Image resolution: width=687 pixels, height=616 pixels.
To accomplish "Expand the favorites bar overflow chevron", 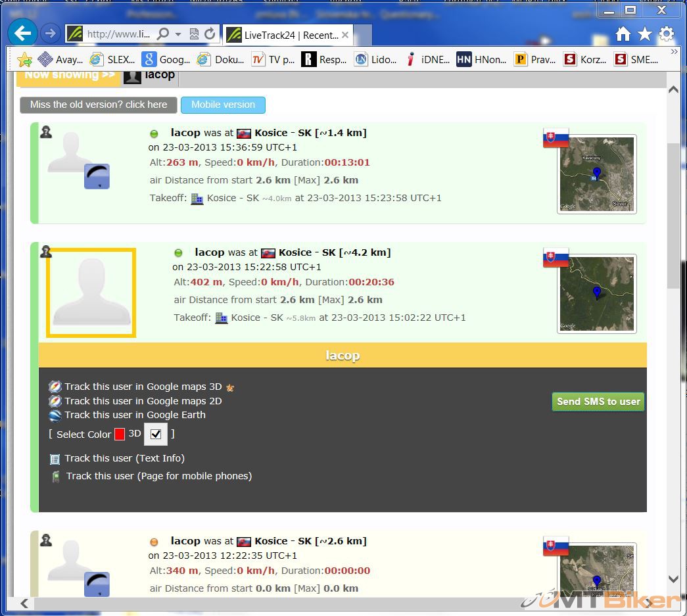I will [674, 52].
